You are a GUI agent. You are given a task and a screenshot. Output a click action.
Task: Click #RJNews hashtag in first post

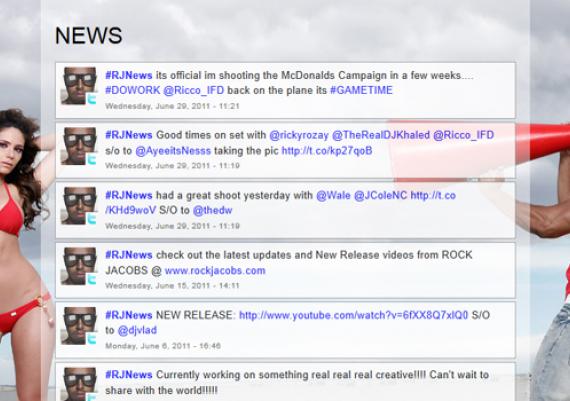[x=129, y=75]
